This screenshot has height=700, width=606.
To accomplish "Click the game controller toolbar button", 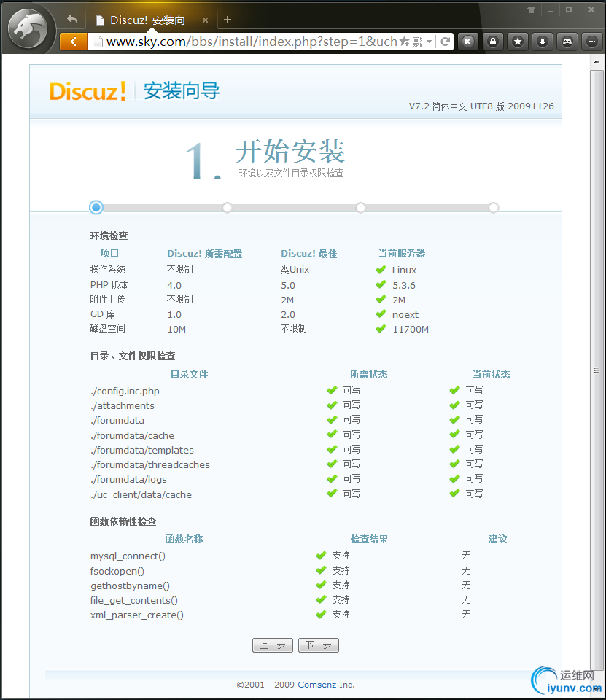I will coord(567,42).
